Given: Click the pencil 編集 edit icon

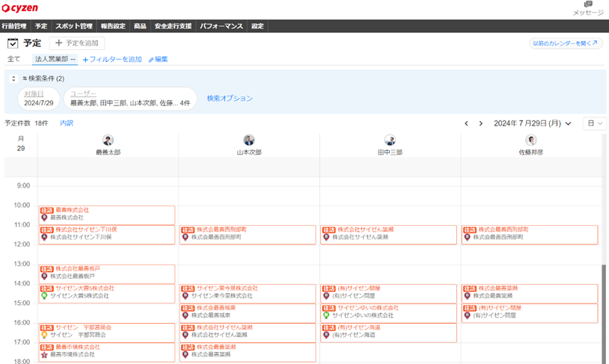Looking at the screenshot, I should pos(151,60).
